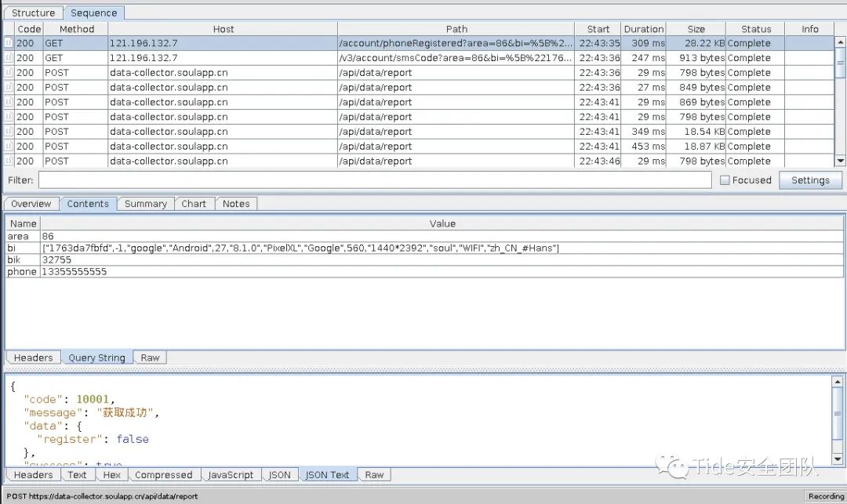The height and width of the screenshot is (504, 847).
Task: Click the Info column header
Action: coord(809,29)
